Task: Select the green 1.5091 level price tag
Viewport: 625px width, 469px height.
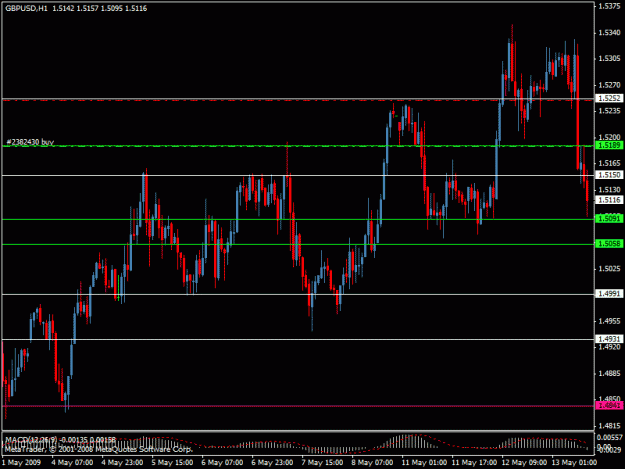Action: (609, 218)
